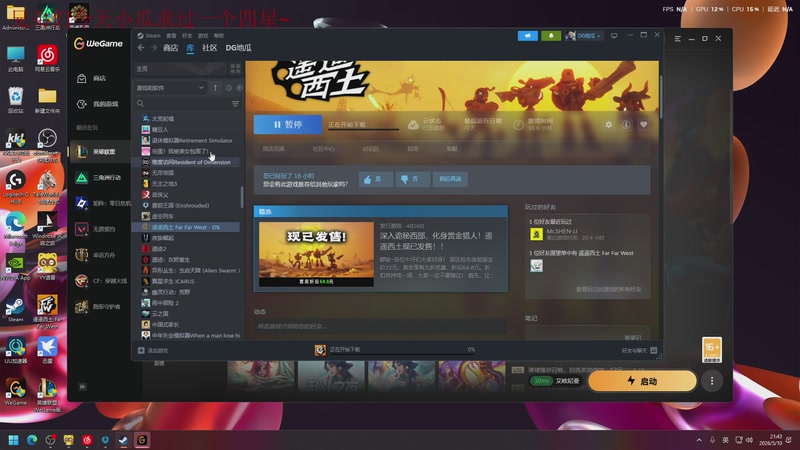Show game info icon
The height and width of the screenshot is (450, 800).
click(x=626, y=124)
